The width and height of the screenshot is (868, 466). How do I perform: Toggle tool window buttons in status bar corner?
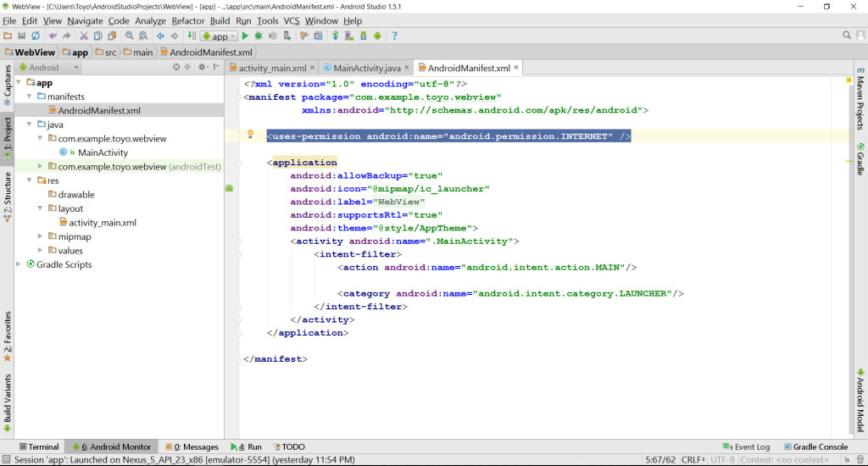6,459
